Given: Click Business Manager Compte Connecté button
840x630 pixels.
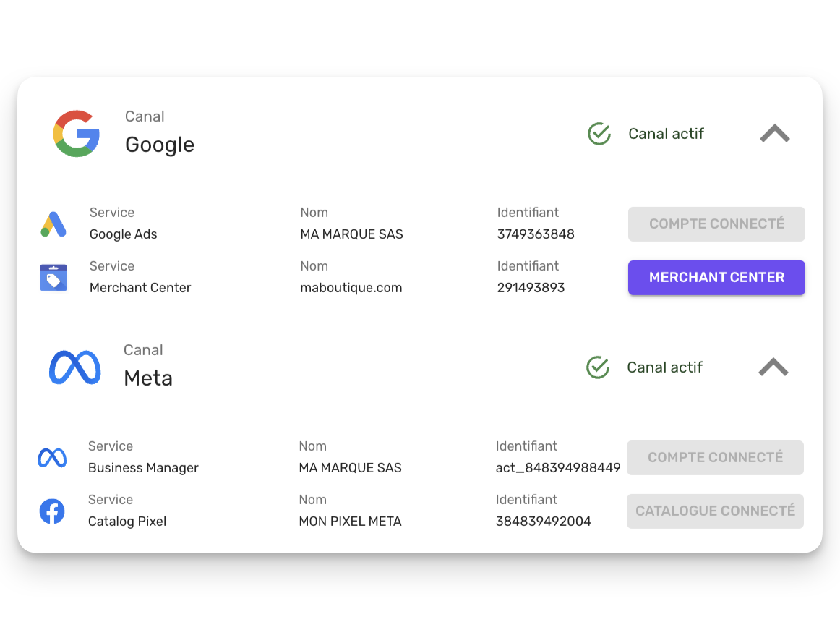Looking at the screenshot, I should (715, 458).
